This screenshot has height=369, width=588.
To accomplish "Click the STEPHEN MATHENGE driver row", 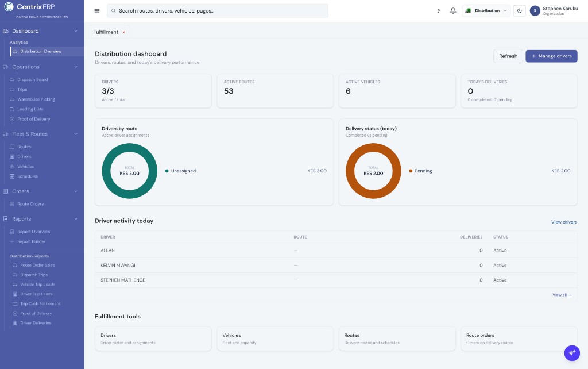I will point(335,280).
